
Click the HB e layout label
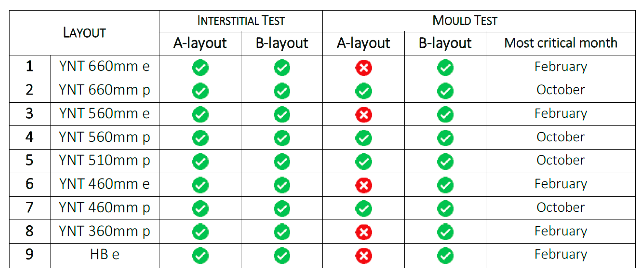click(104, 255)
